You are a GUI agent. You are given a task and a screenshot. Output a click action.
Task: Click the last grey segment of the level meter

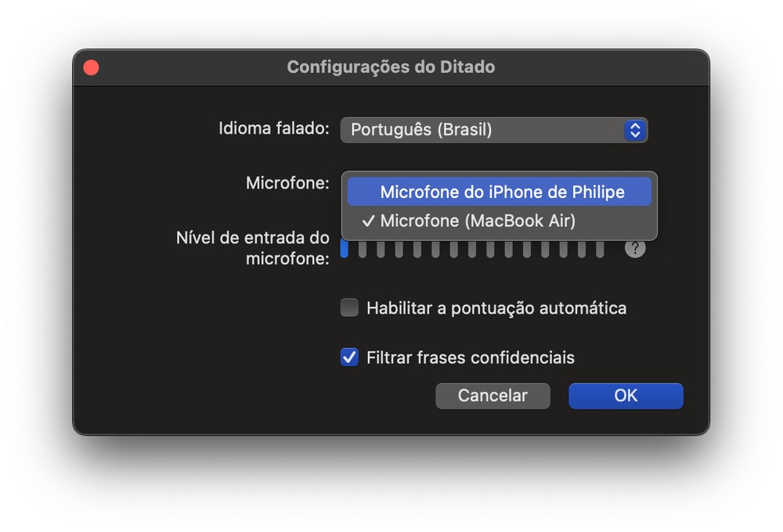click(x=600, y=250)
